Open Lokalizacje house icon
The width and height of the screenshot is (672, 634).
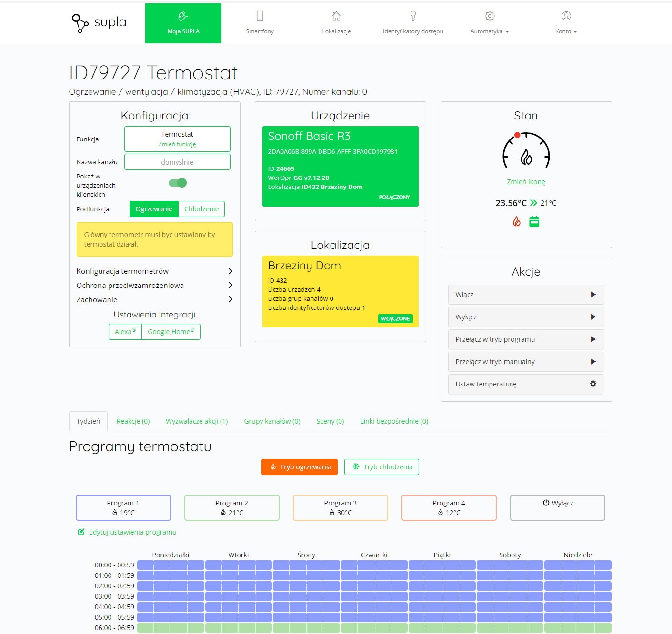click(x=336, y=16)
